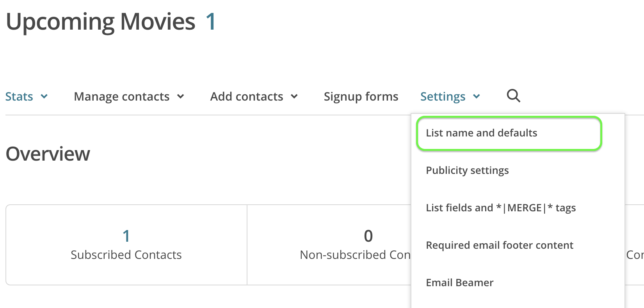
Task: Collapse the Settings menu using its chevron
Action: point(477,96)
